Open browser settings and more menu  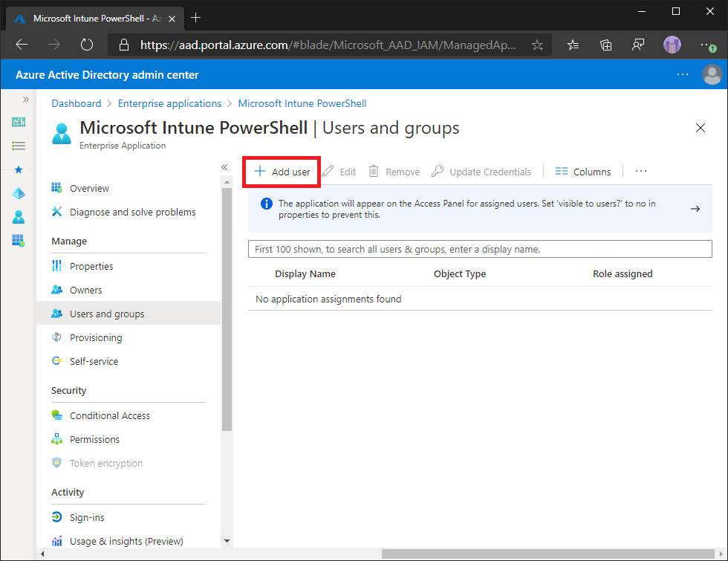tap(707, 45)
